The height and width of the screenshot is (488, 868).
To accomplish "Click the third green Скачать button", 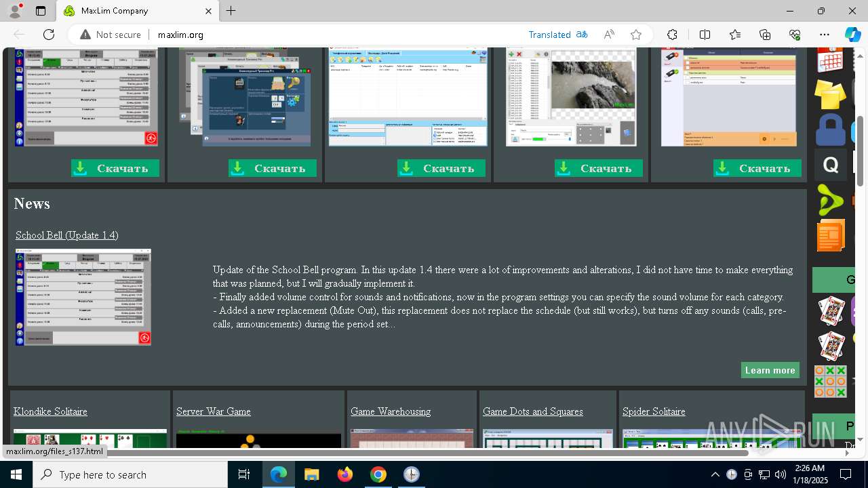I will click(x=441, y=168).
